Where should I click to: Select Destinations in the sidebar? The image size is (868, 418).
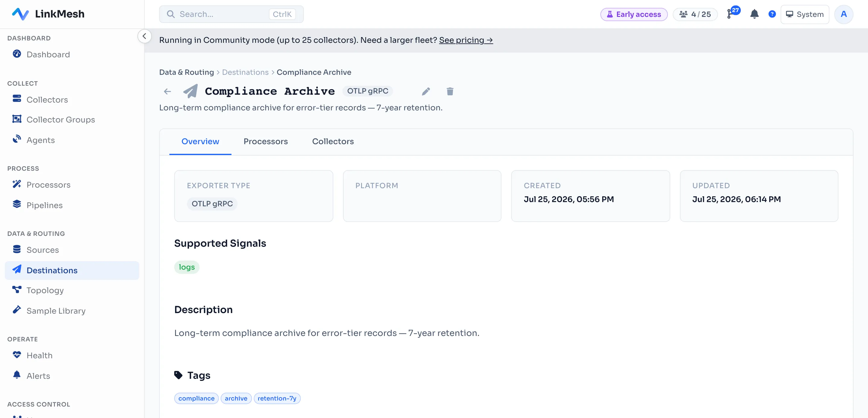[x=72, y=270]
